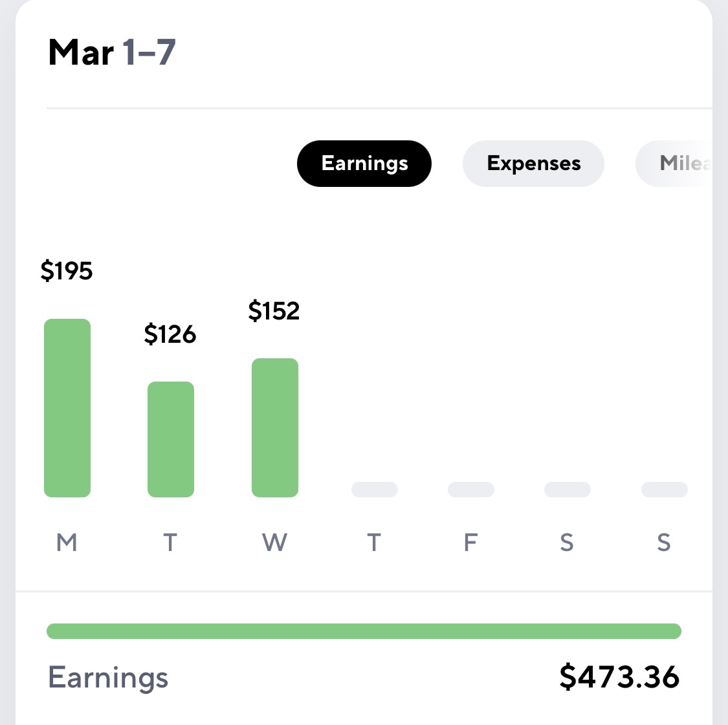Select Monday's green earnings bar
This screenshot has width=728, height=725.
click(x=67, y=408)
